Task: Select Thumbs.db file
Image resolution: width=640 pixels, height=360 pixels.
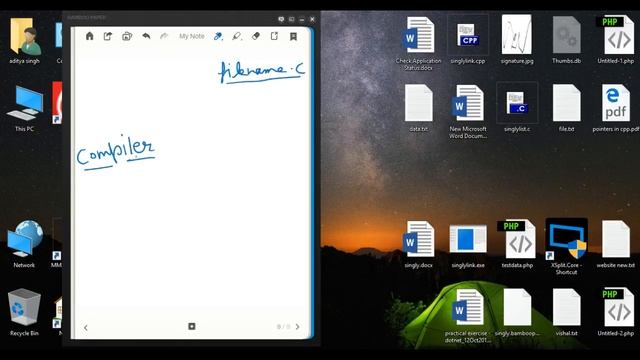Action: pyautogui.click(x=566, y=40)
